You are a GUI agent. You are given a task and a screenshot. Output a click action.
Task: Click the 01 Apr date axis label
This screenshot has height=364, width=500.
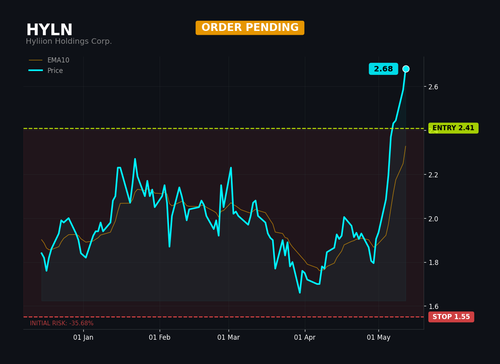point(305,337)
